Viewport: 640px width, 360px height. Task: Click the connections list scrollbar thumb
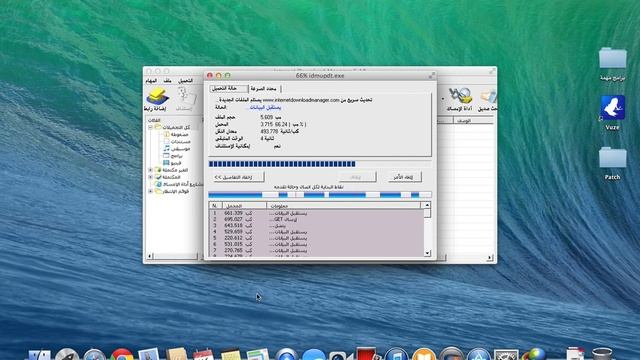tap(427, 213)
